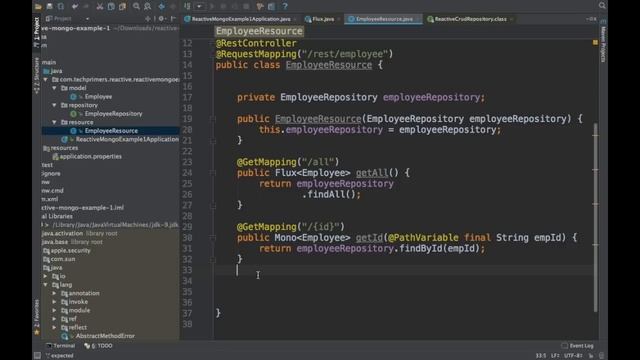Switch to ReactiveCrudRepository.class tab
Viewport: 640px width, 360px height.
pos(470,19)
